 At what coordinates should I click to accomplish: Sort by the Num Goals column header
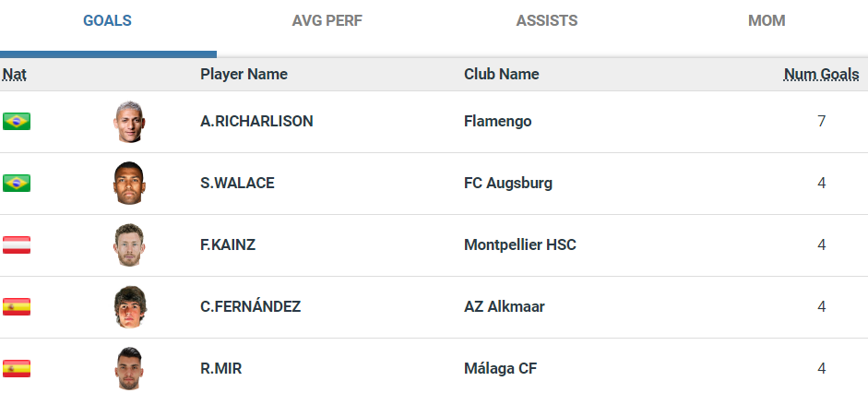tap(821, 74)
